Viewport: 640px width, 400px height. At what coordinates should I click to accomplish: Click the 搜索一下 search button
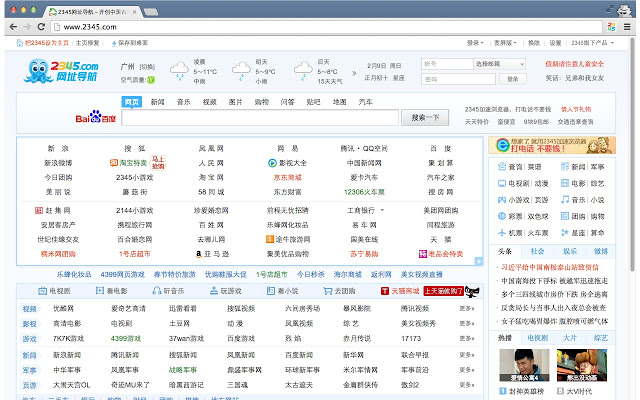click(425, 118)
